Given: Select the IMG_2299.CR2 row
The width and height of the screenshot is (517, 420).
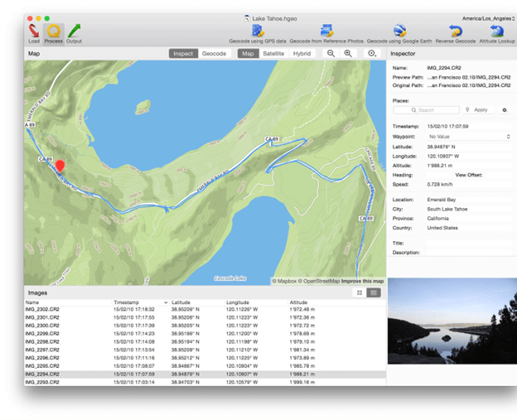Looking at the screenshot, I should tap(205, 334).
